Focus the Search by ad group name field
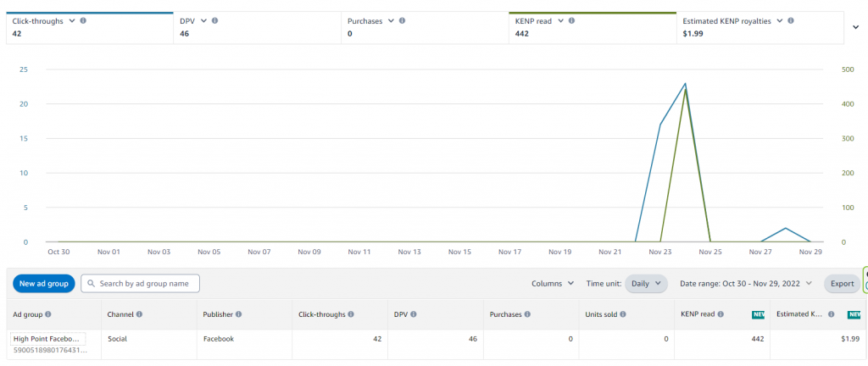 [147, 283]
